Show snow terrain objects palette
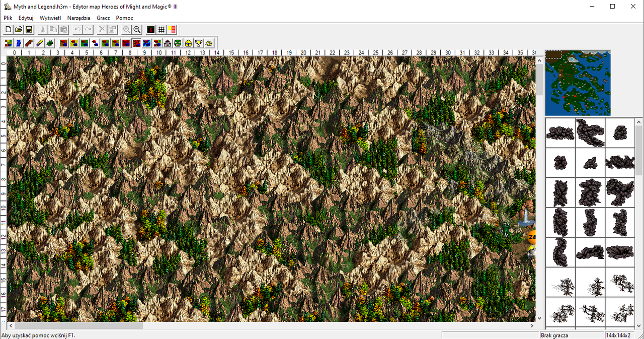Screen dimensions: 644x339 click(95, 43)
